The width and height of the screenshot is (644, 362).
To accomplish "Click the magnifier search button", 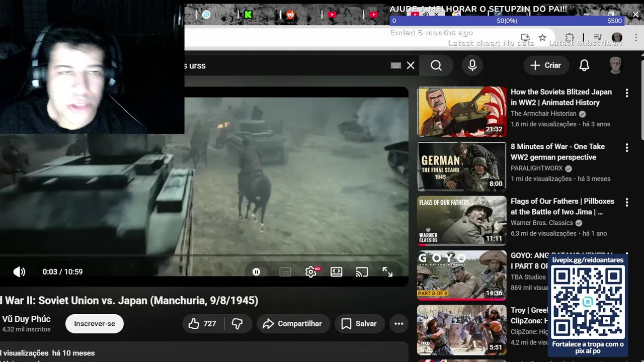I will (x=436, y=65).
